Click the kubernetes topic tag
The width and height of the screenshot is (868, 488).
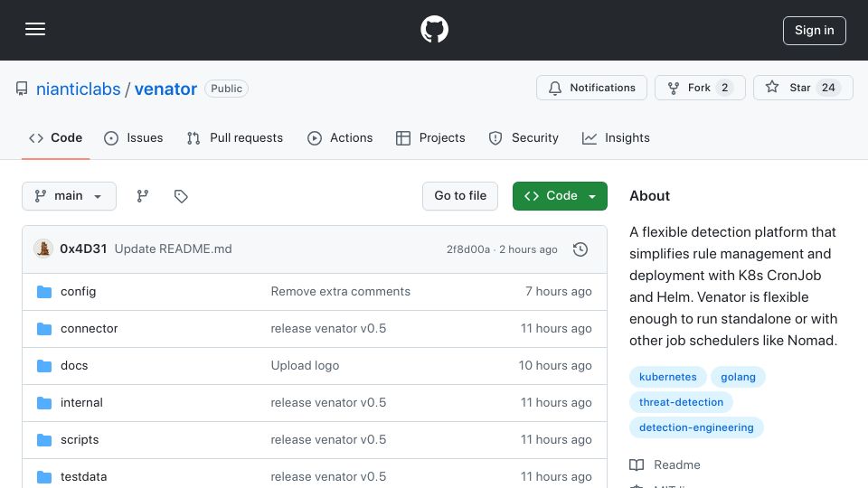667,377
